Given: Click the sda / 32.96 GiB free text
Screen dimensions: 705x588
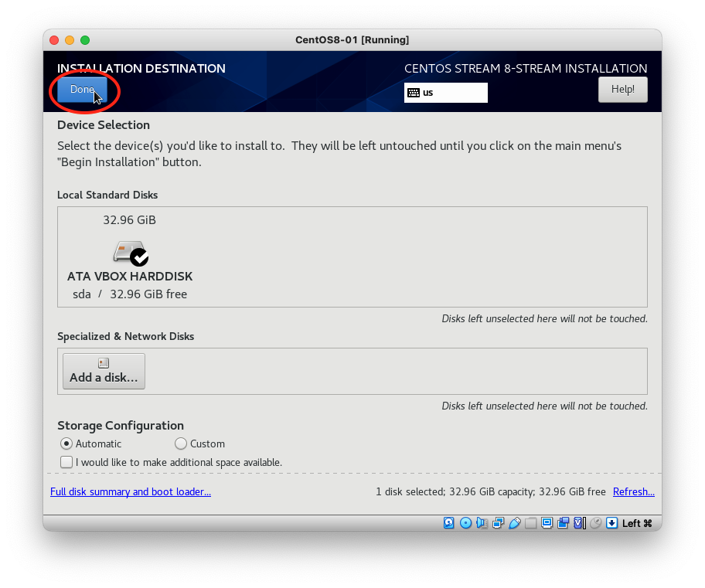Looking at the screenshot, I should (x=130, y=294).
